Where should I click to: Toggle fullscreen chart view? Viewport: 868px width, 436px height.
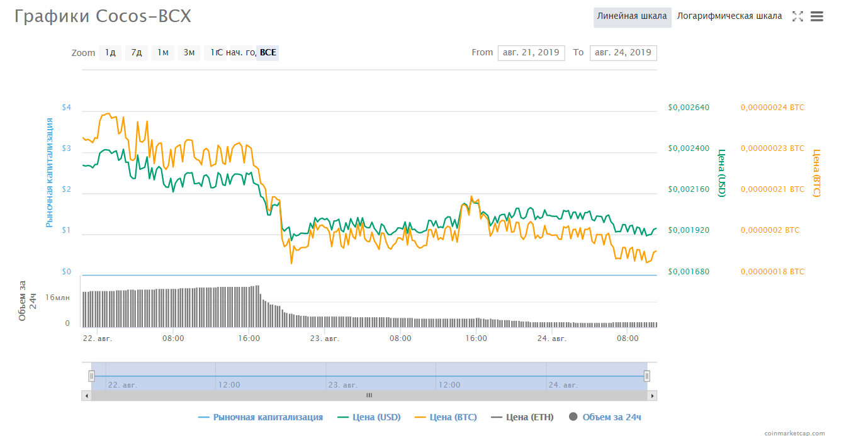coord(798,16)
